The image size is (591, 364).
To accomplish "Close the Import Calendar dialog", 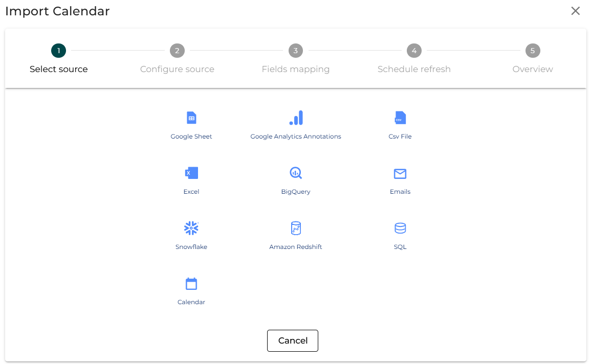I will [576, 11].
